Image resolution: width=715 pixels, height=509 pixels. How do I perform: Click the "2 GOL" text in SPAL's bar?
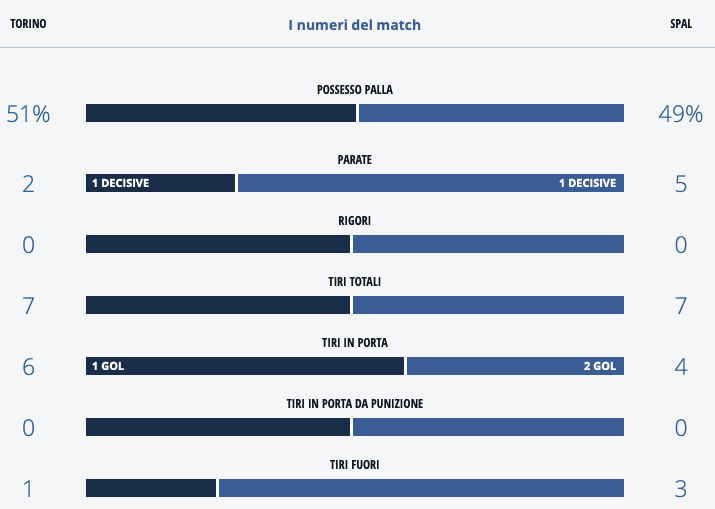coord(599,366)
